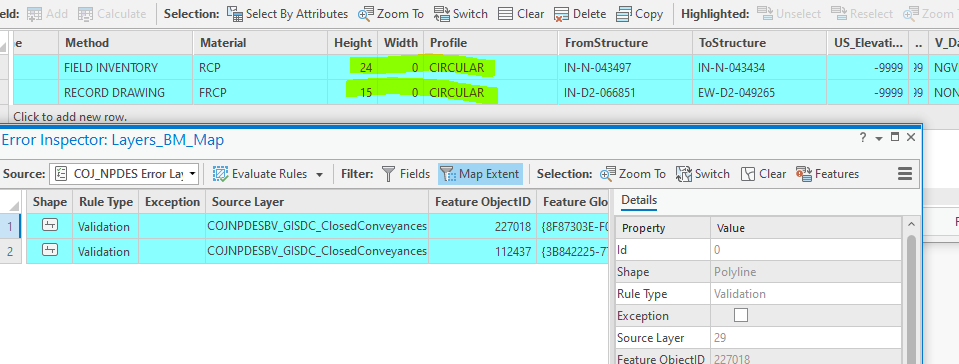Click the Shape value Polyline in Details
959x364 pixels.
pos(805,272)
